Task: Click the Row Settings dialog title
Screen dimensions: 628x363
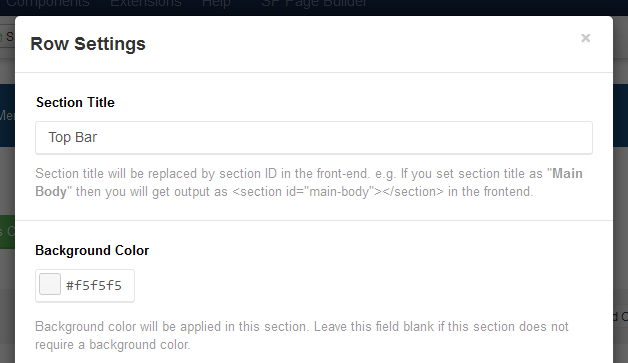Action: click(88, 44)
